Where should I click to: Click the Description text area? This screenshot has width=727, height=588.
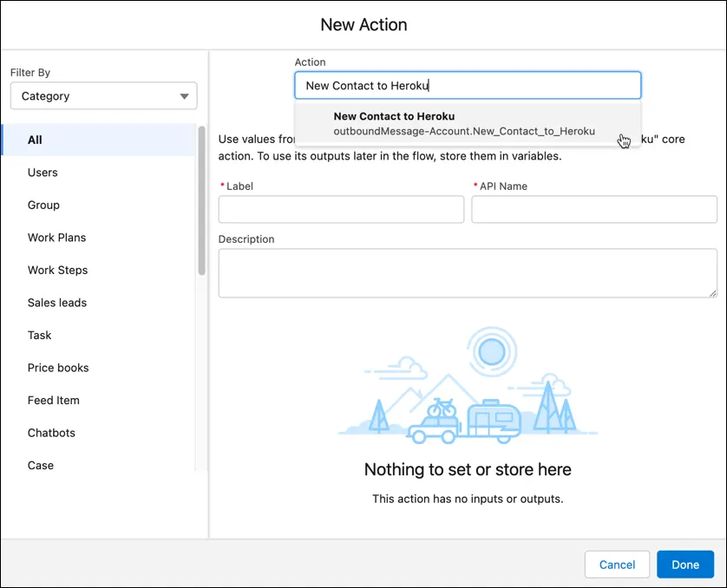point(468,273)
